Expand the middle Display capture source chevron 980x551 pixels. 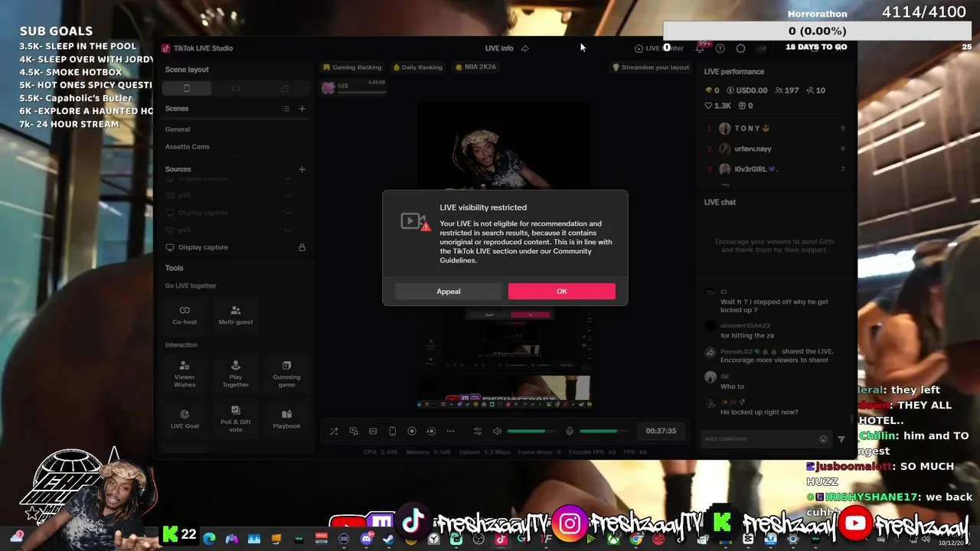point(288,213)
